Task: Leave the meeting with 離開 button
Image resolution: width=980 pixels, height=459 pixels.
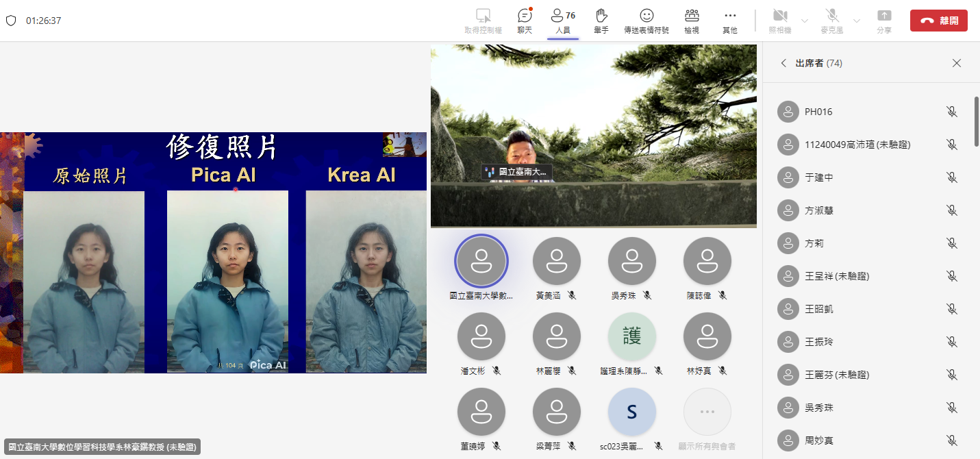Action: point(939,21)
